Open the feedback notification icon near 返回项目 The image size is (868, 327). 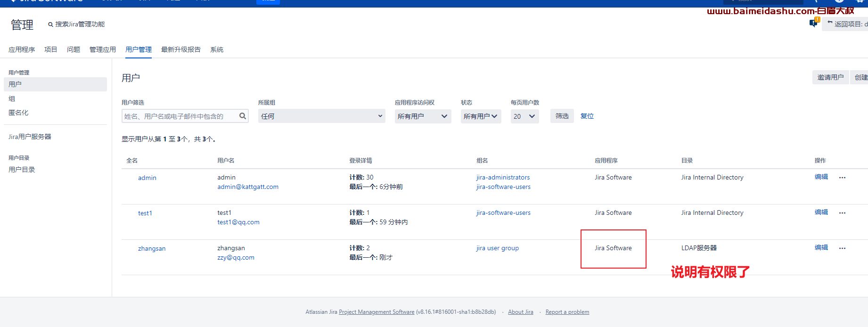click(814, 22)
